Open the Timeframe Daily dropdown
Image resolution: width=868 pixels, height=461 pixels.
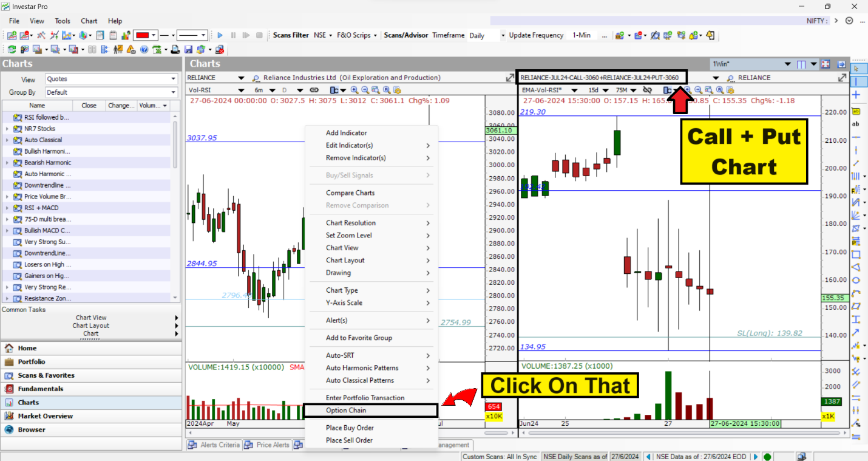[x=503, y=36]
